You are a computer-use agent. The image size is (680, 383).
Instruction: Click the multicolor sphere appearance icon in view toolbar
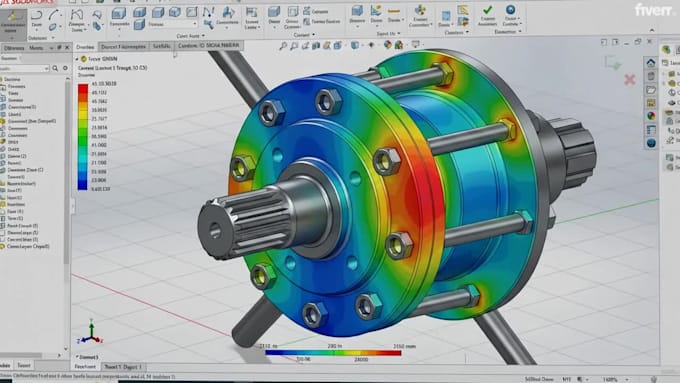tap(388, 45)
